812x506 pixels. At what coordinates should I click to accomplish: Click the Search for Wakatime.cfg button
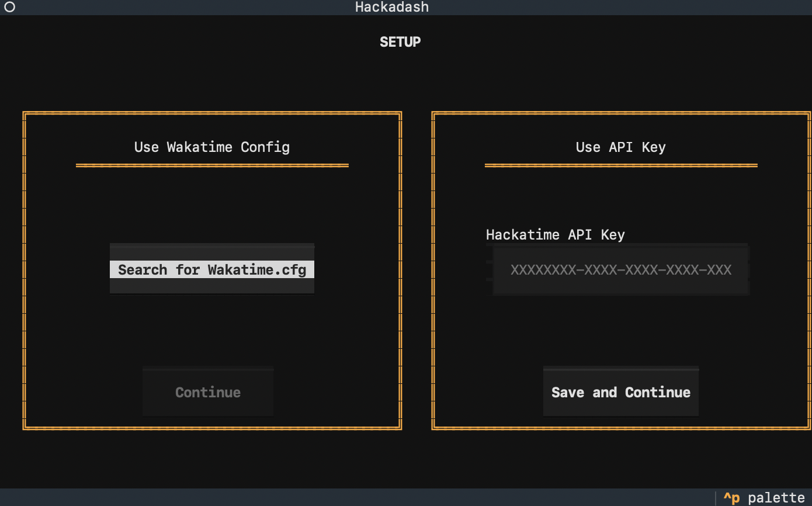(x=212, y=269)
